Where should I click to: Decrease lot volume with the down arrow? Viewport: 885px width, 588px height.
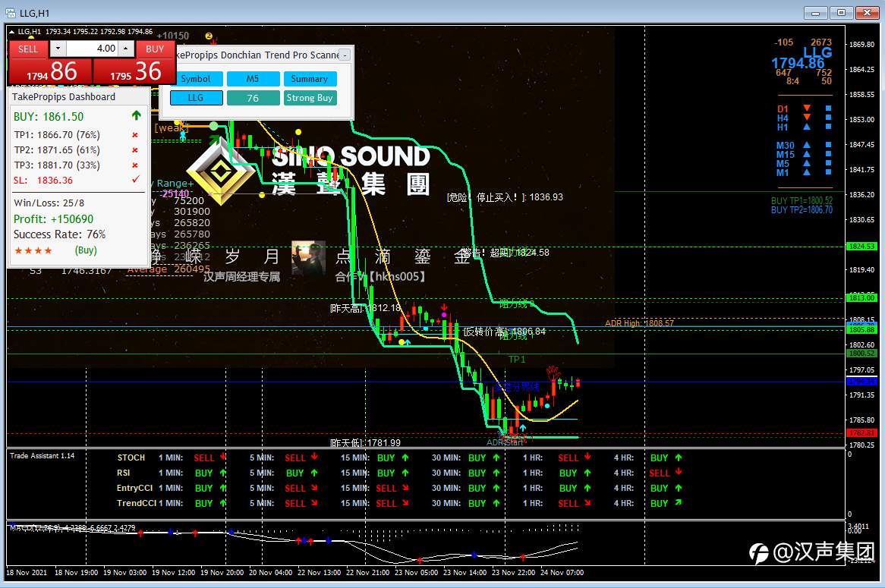click(x=58, y=49)
